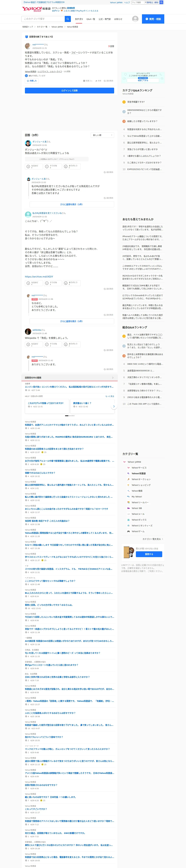This screenshot has height=868, width=186.
Task: Click カテゴリ一覧 in the breadcrumb
Action: (x=42, y=27)
